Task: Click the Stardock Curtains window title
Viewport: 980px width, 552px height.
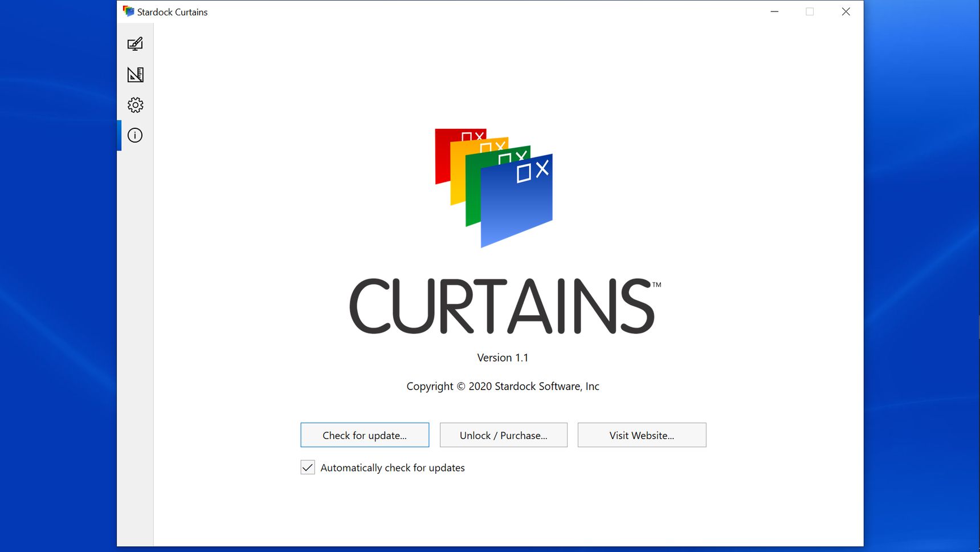Action: pyautogui.click(x=172, y=12)
